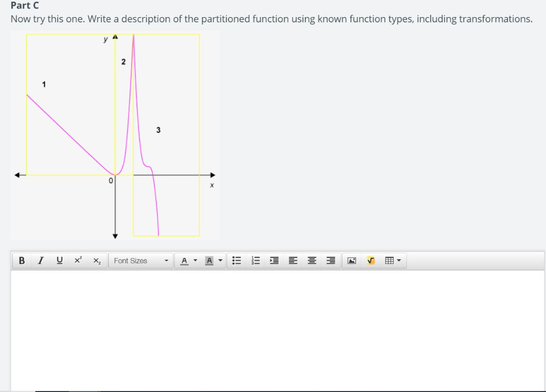Center the text alignment
Screen dimensions: 546x392
[x=311, y=260]
